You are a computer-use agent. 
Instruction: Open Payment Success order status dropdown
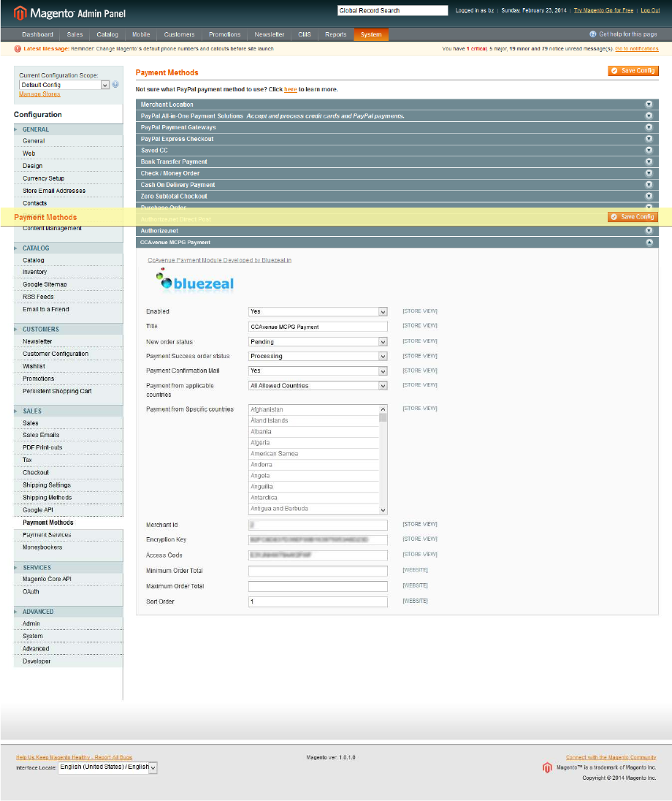318,356
